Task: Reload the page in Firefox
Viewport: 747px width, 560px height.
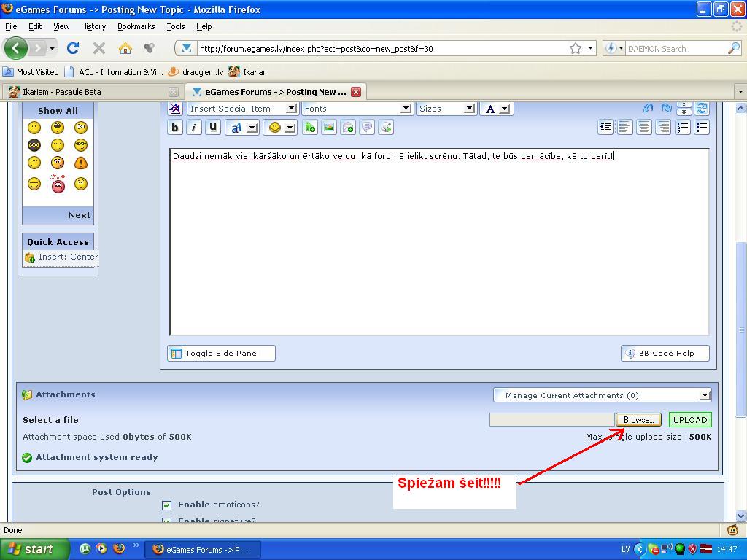Action: click(x=73, y=48)
